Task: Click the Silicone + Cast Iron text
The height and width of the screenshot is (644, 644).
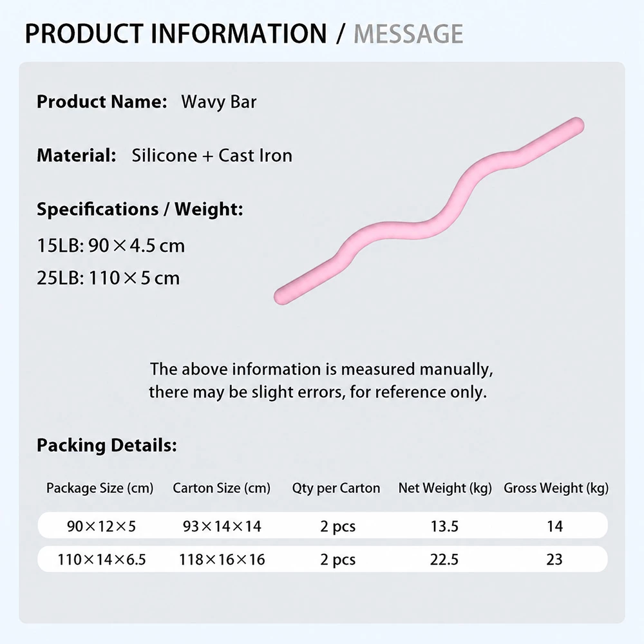Action: click(x=212, y=155)
